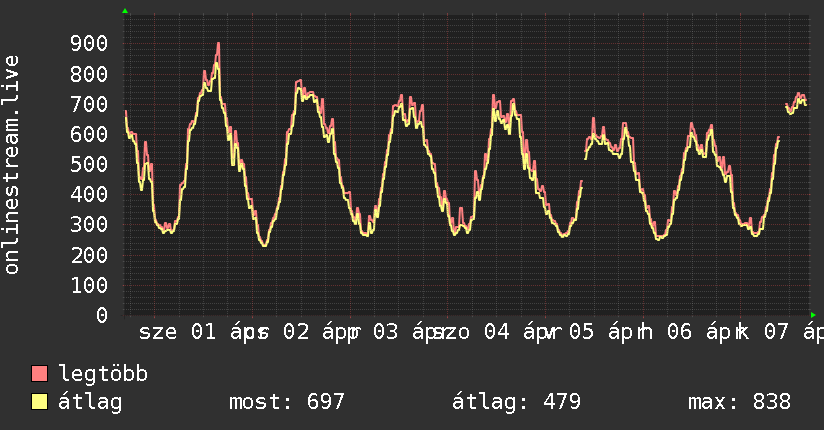The height and width of the screenshot is (430, 824).
Task: Click the most: 697 value
Action: tap(287, 402)
